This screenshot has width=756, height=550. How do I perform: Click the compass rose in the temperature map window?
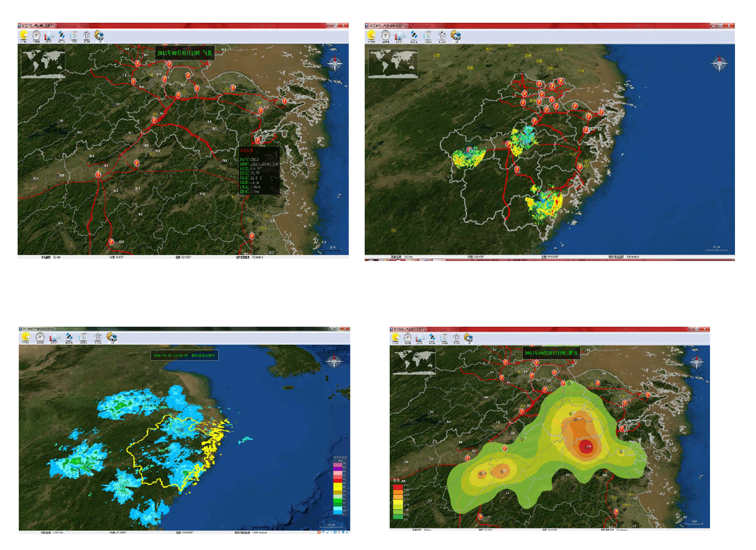[x=335, y=63]
